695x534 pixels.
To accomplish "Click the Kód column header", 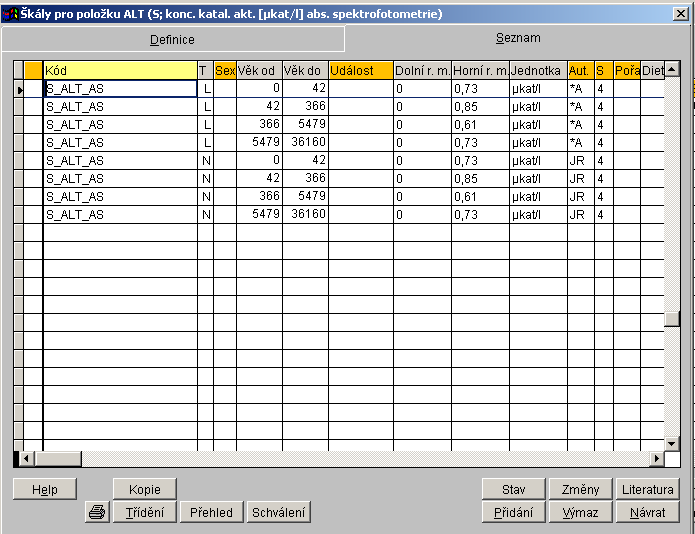I will click(120, 70).
